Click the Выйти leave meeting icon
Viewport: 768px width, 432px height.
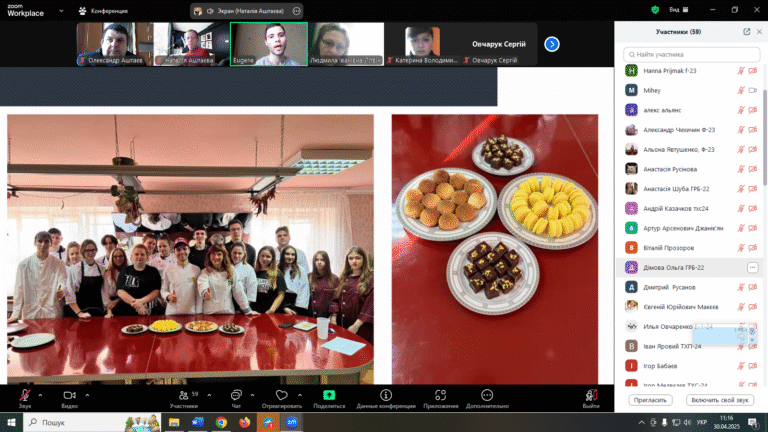pyautogui.click(x=591, y=395)
